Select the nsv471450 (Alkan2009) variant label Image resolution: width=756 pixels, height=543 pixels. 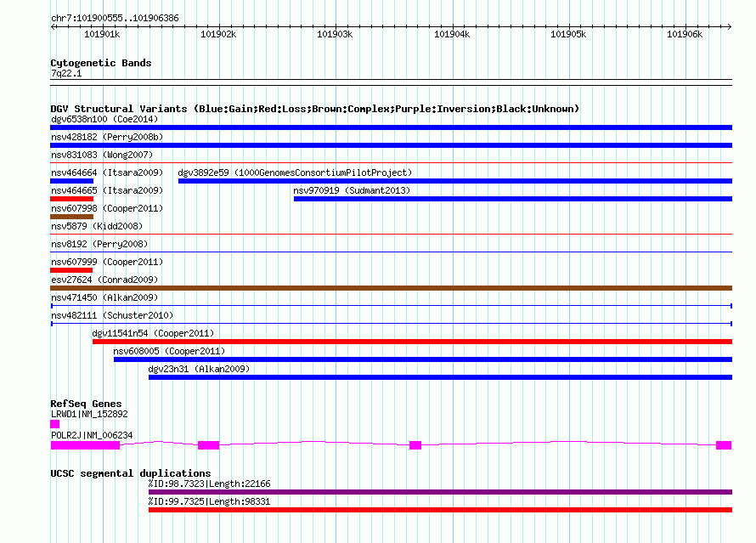point(104,297)
